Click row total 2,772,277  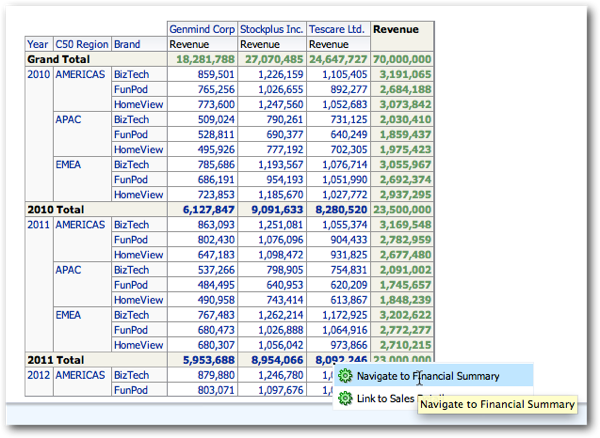point(405,330)
